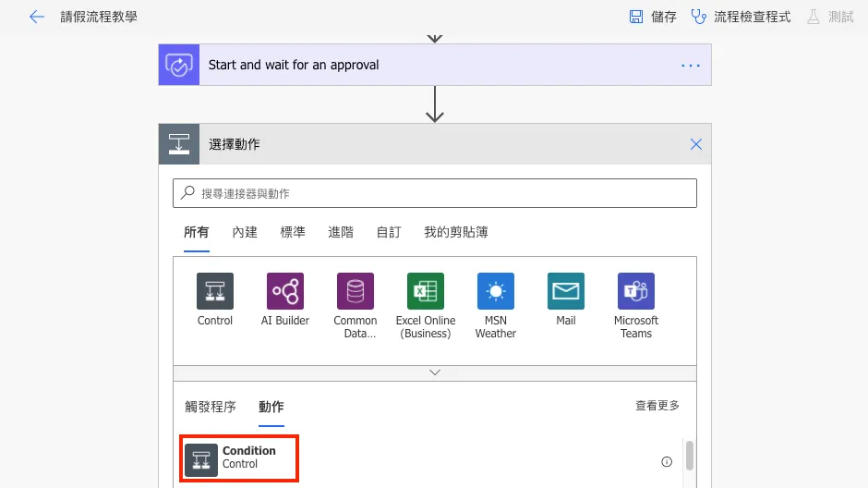Screen dimensions: 868x488
Task: Switch to the 進階 tab
Action: tap(341, 232)
